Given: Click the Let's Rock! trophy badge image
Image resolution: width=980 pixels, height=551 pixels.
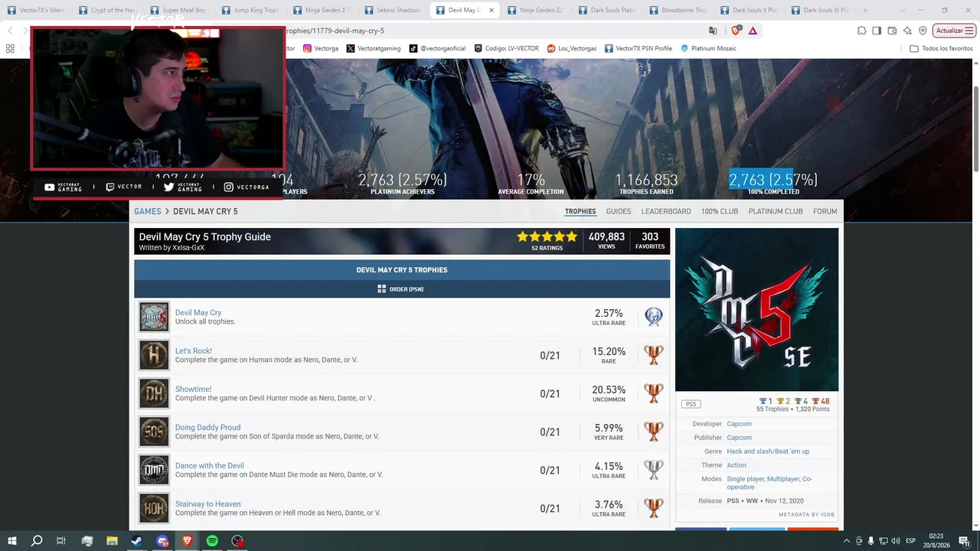Looking at the screenshot, I should click(154, 355).
